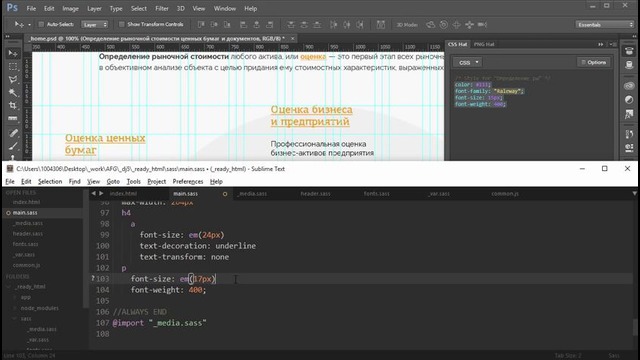Viewport: 640px width, 360px height.
Task: Open Sublime Text Project menu
Action: point(157,182)
